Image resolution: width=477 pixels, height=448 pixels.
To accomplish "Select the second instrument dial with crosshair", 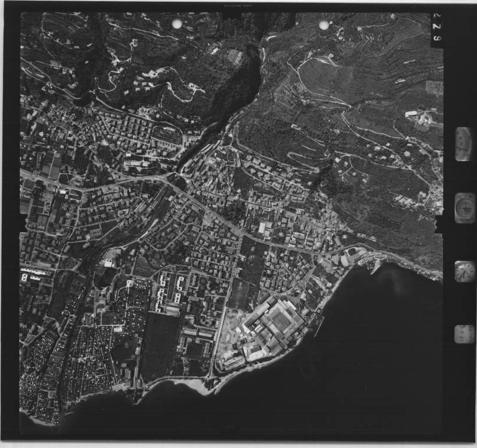I will 465,207.
